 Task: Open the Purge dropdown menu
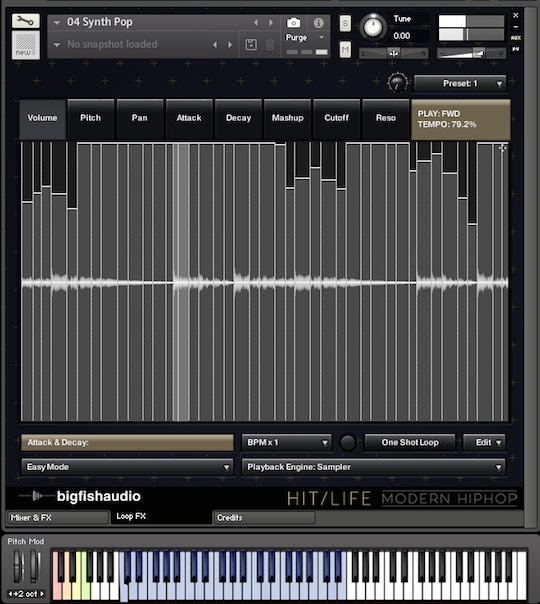(305, 37)
